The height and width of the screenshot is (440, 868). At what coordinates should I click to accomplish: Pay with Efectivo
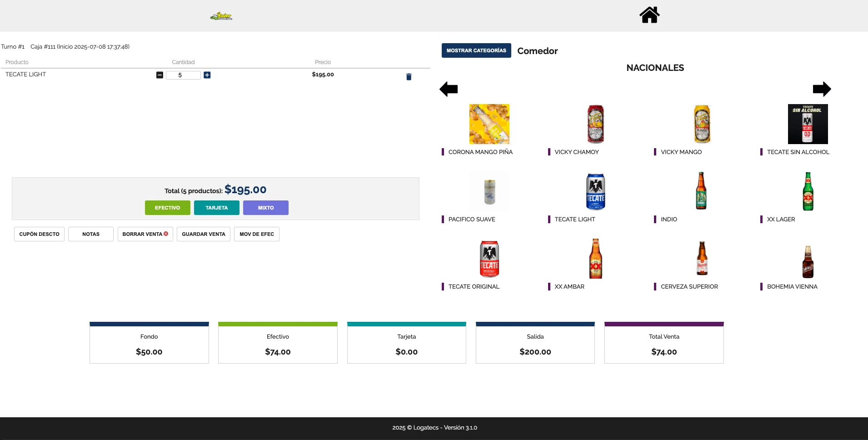click(x=167, y=208)
